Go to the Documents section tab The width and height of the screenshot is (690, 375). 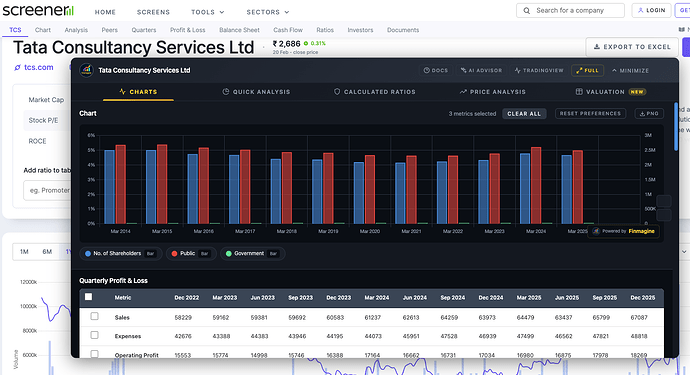[403, 30]
